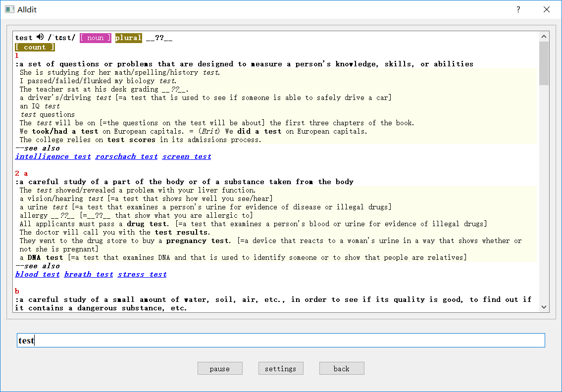Click the count label tag
562x392 pixels.
(35, 47)
